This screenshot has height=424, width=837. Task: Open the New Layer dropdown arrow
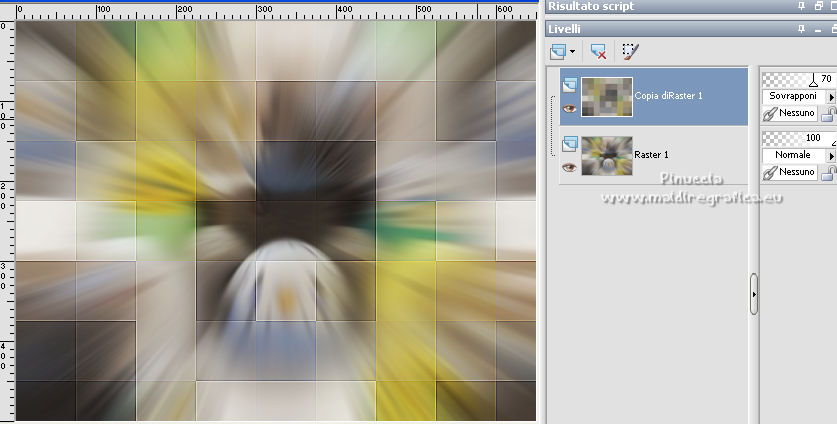coord(572,52)
